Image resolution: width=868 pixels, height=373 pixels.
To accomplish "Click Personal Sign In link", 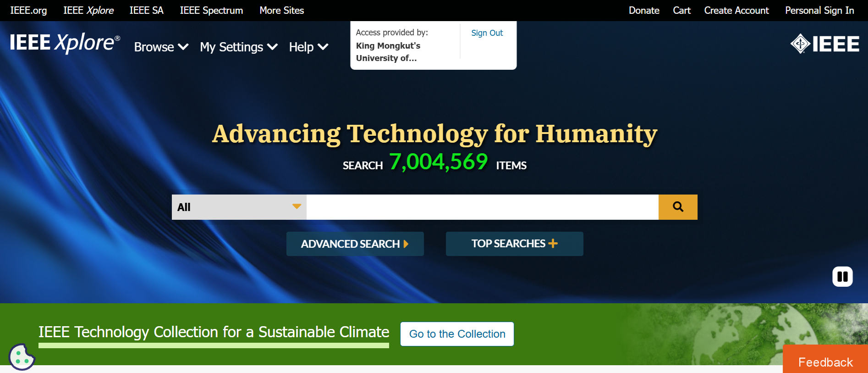I will click(819, 10).
